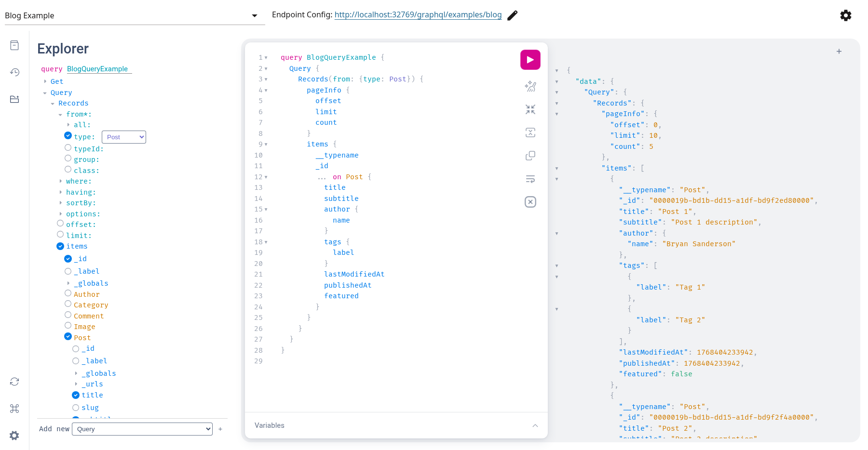The width and height of the screenshot is (868, 450).
Task: Open query history in the left sidebar
Action: coord(14,72)
